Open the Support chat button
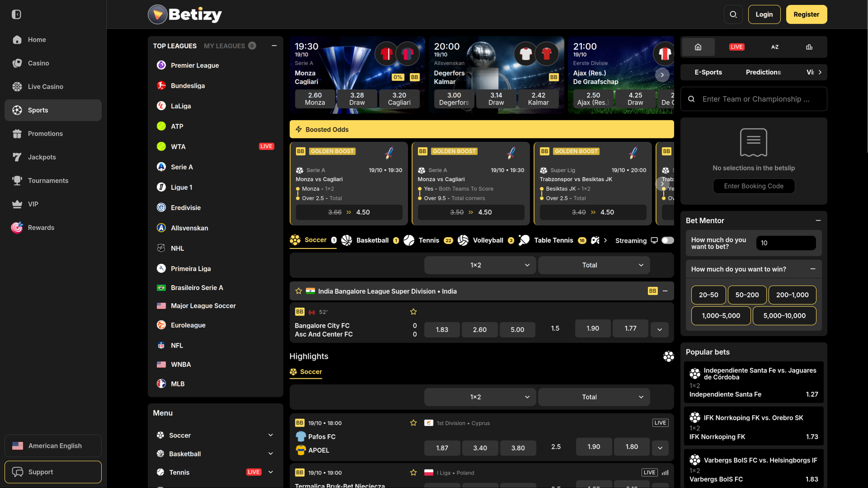 point(53,472)
